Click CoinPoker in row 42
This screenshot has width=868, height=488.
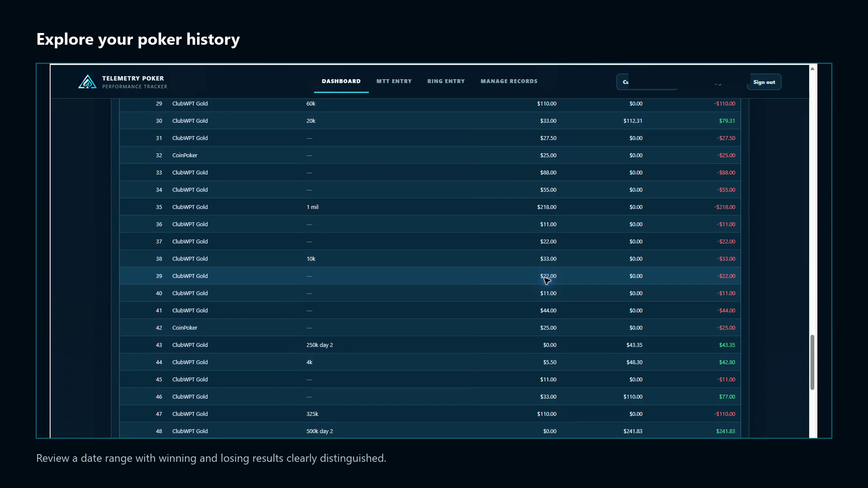185,328
